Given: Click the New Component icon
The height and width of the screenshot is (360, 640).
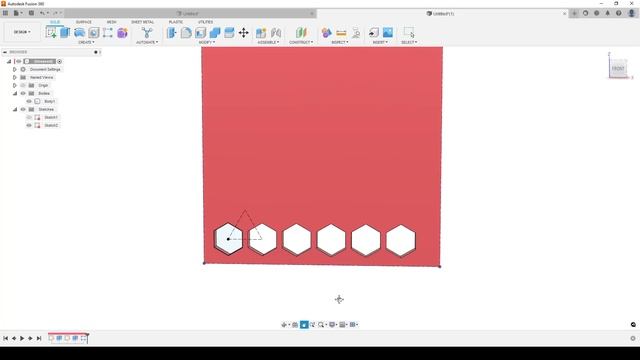Looking at the screenshot, I should tap(261, 33).
